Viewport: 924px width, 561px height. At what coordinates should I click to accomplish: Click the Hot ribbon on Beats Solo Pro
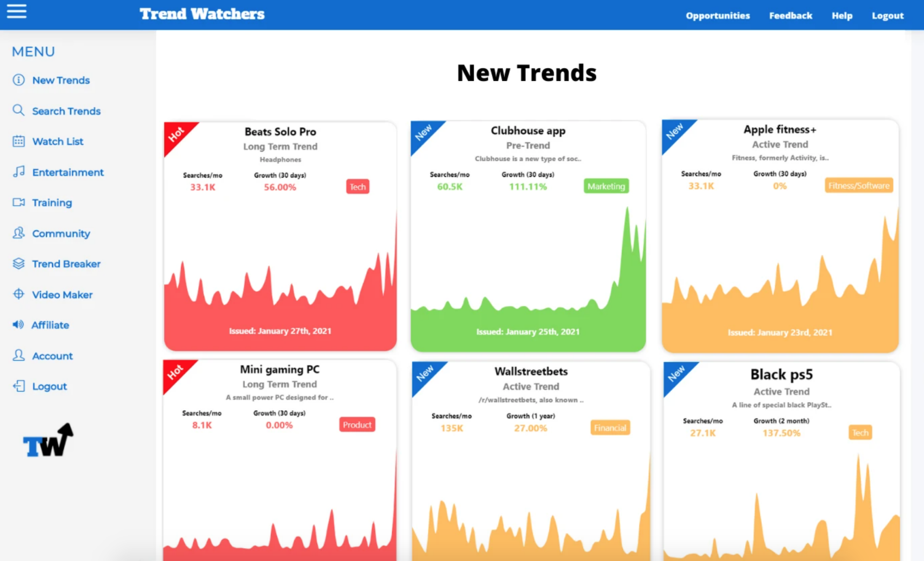176,134
